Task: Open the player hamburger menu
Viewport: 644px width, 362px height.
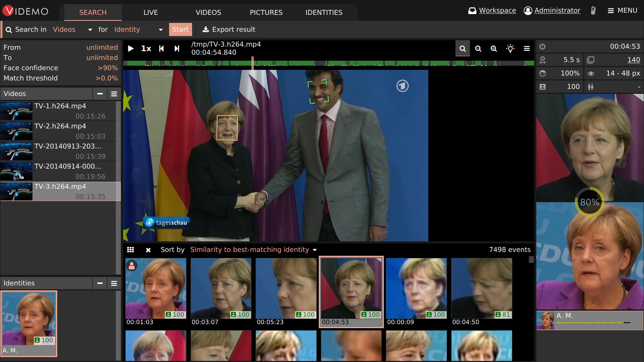Action: [x=526, y=49]
